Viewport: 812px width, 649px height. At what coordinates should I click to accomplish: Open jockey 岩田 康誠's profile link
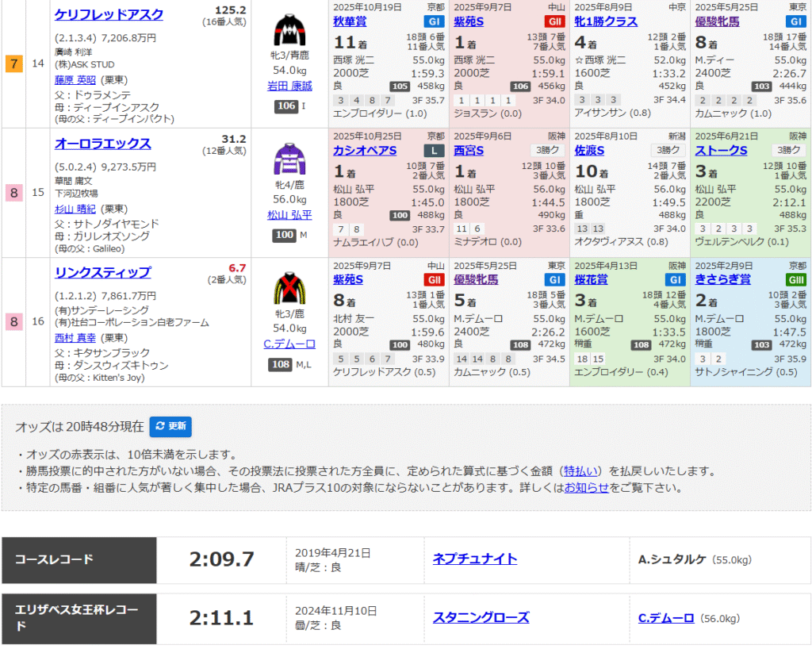click(289, 86)
